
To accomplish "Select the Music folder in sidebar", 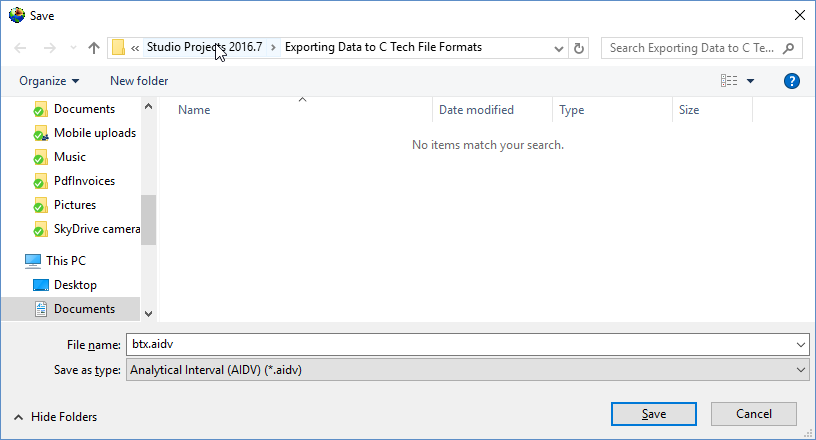I will coord(69,157).
